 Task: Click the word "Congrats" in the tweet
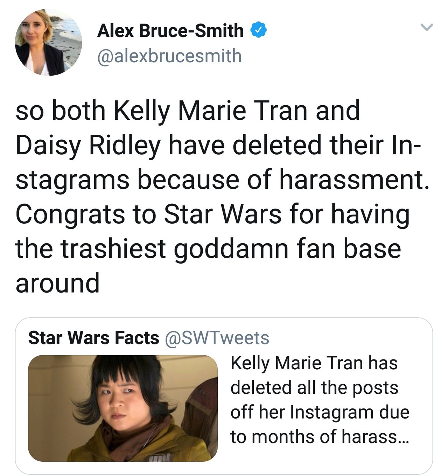point(70,214)
